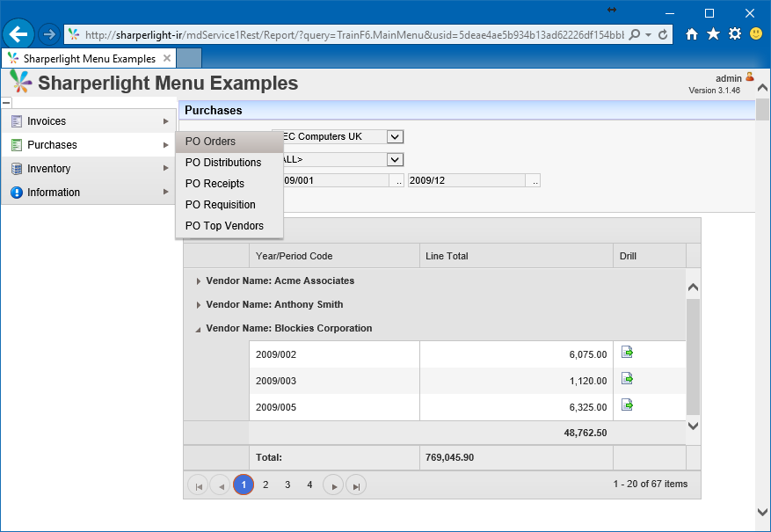Viewport: 771px width, 532px height.
Task: Sort by Year/Period Code column header
Action: click(x=334, y=256)
